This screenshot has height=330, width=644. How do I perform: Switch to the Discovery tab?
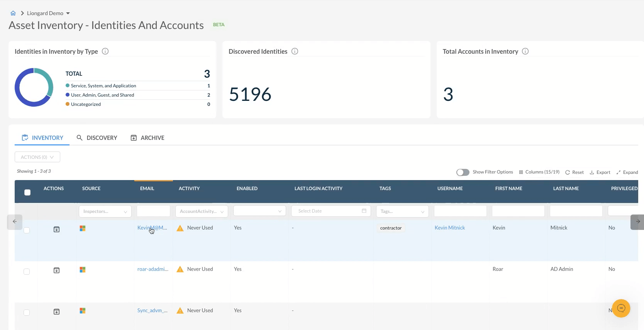click(97, 138)
